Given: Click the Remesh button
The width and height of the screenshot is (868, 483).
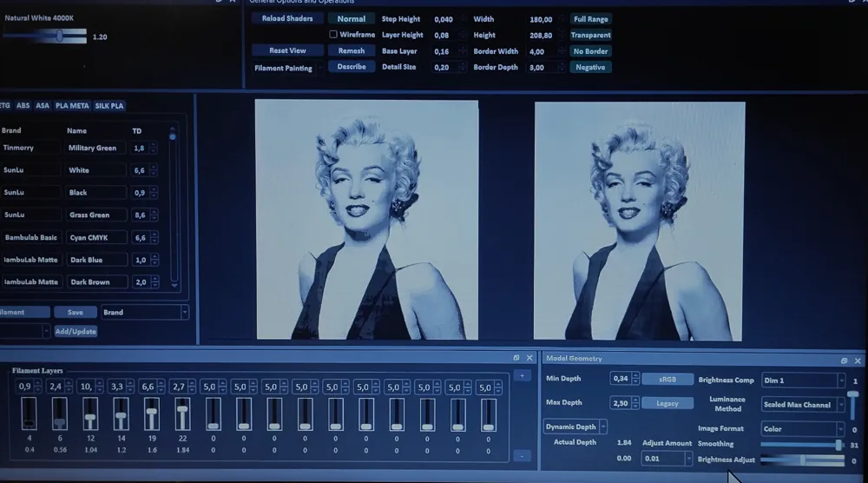Looking at the screenshot, I should (351, 50).
